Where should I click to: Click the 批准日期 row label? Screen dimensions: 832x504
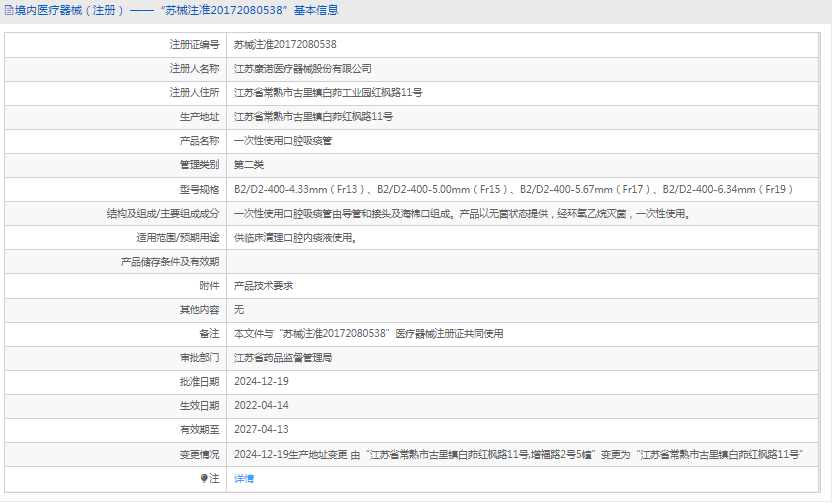point(200,381)
